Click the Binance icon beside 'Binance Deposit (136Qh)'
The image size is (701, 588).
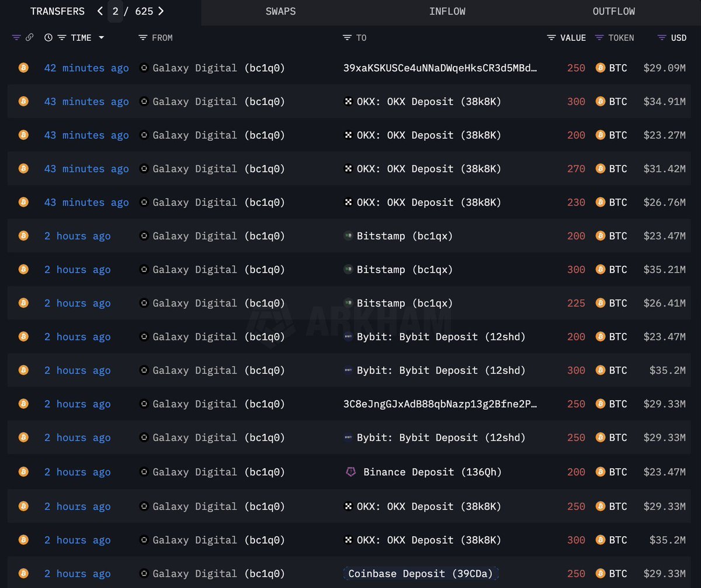[351, 472]
